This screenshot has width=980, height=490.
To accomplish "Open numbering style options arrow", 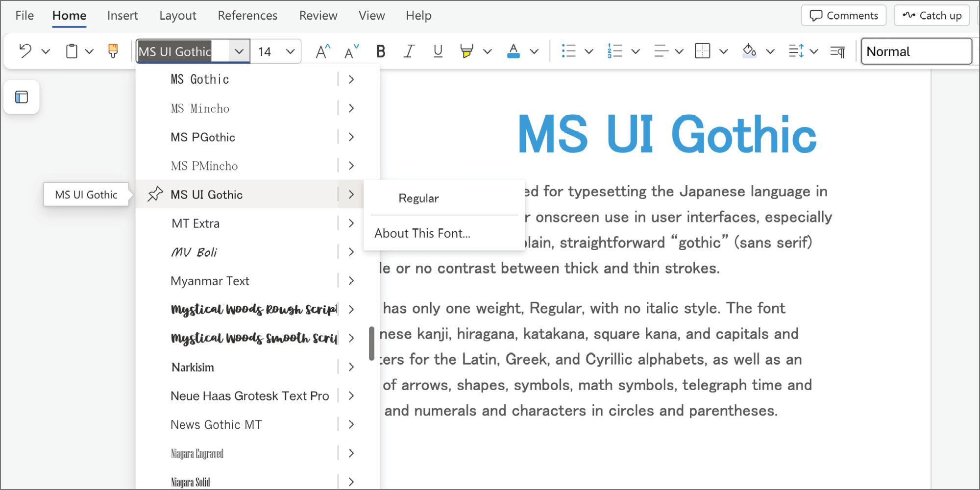I will point(636,51).
